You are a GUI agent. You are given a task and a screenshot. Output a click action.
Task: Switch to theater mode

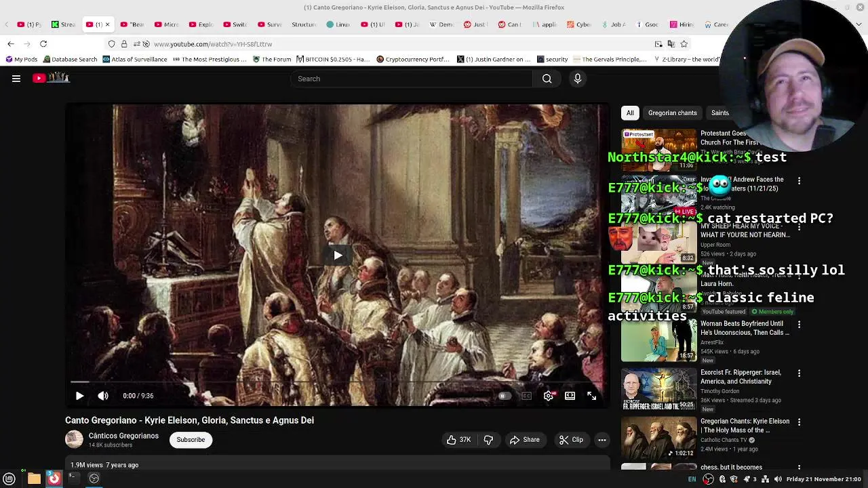(x=570, y=396)
